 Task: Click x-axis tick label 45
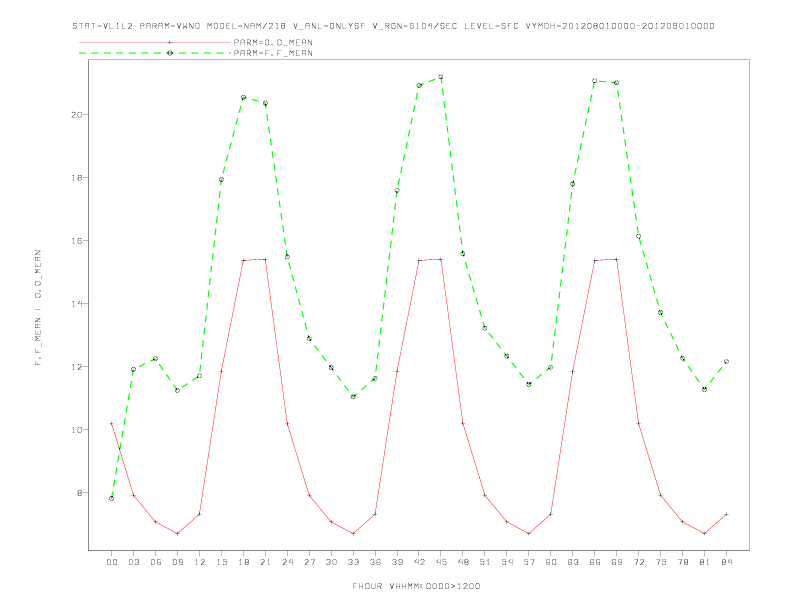click(x=441, y=562)
